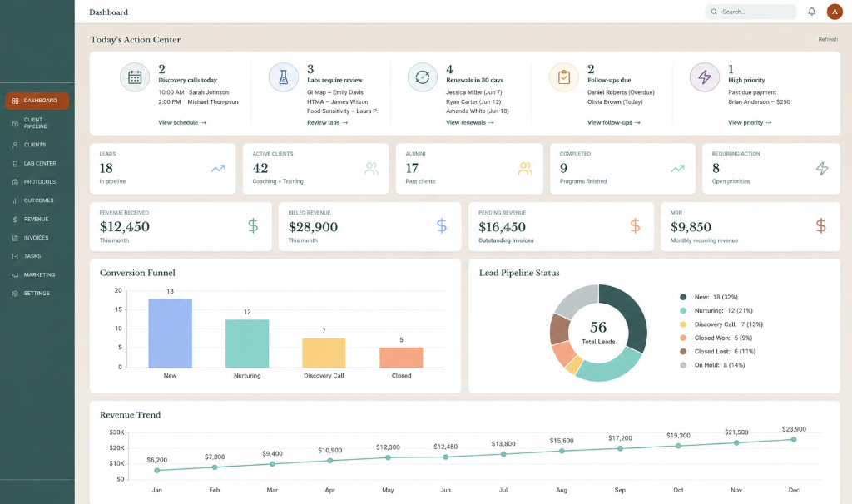Click the clipboard follow-ups icon

[564, 77]
